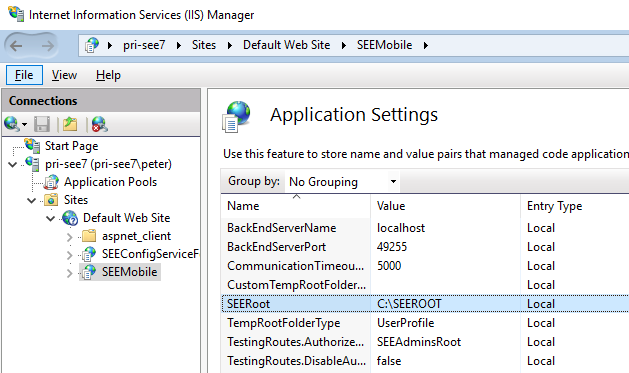Click the Up folder toolbar icon
The image size is (629, 373).
click(x=70, y=124)
